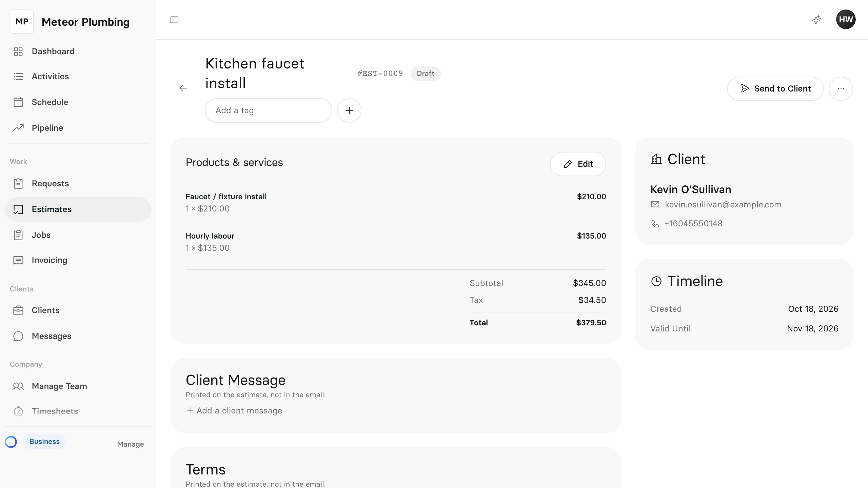Click the Dashboard grid icon

pyautogui.click(x=18, y=52)
